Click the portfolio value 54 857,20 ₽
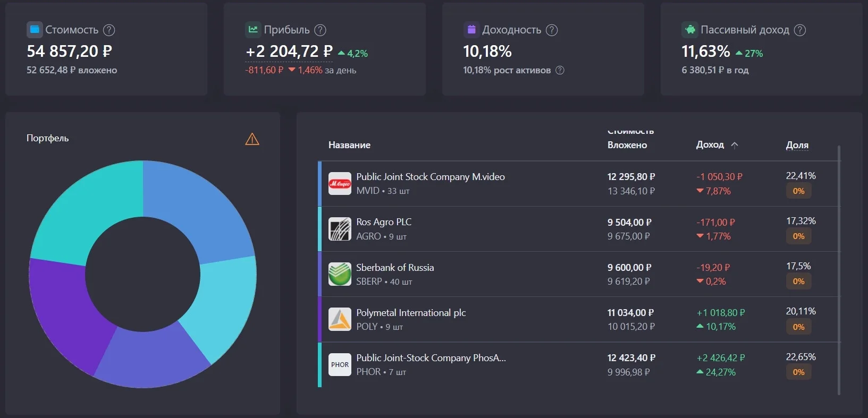This screenshot has height=418, width=868. (x=69, y=52)
